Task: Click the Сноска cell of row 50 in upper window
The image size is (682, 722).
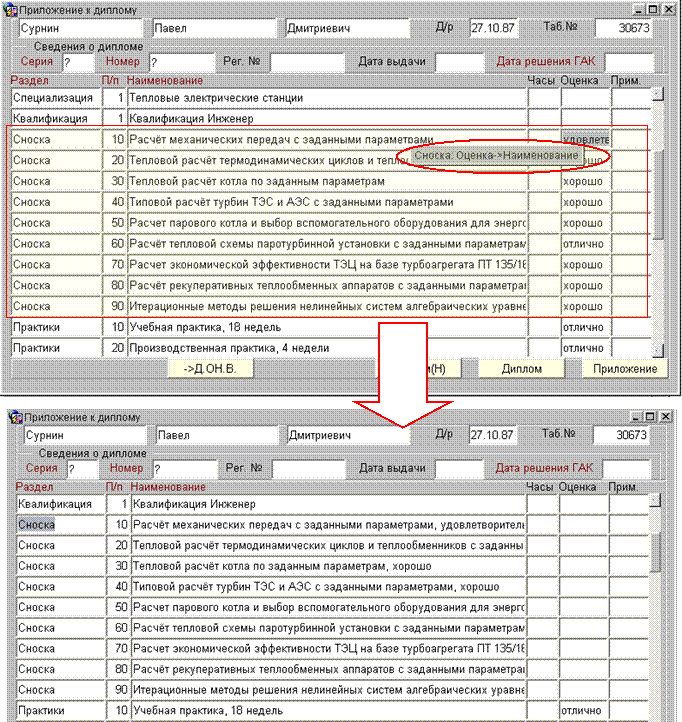Action: 56,223
